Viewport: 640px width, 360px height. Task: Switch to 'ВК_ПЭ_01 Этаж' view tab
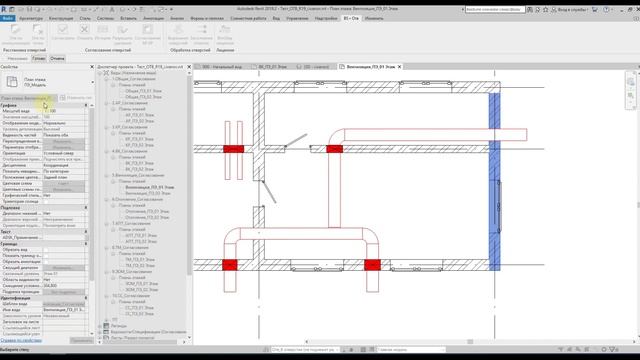[273, 67]
